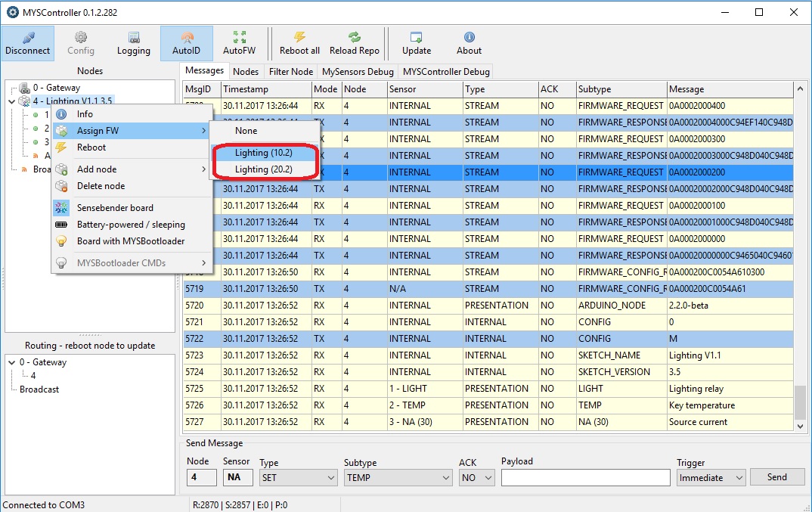The height and width of the screenshot is (512, 812).
Task: Switch to MySensors Debug tab
Action: [358, 72]
